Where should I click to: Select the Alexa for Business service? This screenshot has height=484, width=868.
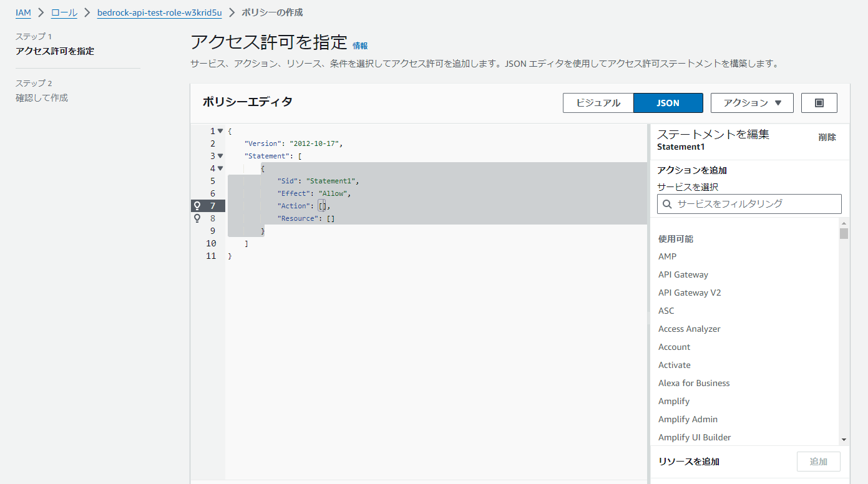(694, 383)
